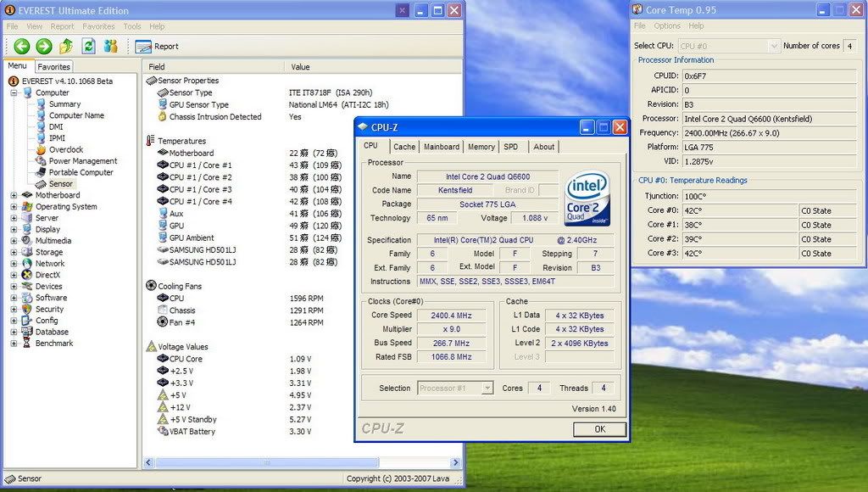This screenshot has width=868, height=492.
Task: Select the Chassis fan 1291 RPM row
Action: [x=241, y=310]
